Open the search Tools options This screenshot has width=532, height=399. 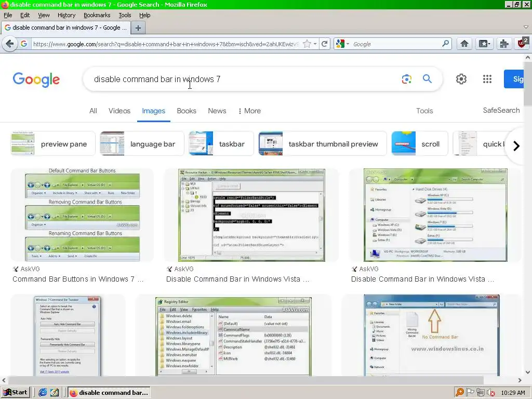pos(424,111)
